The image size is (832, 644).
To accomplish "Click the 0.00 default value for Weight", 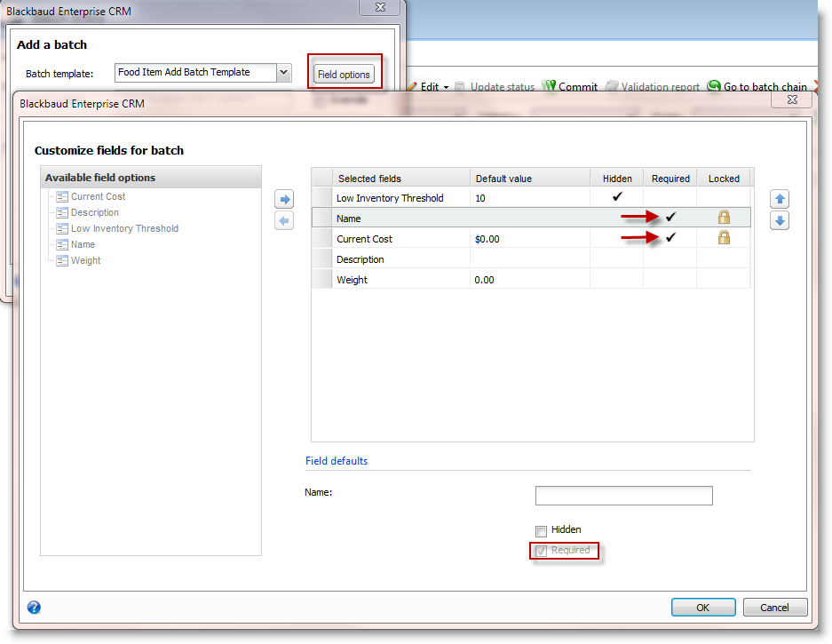I will pos(530,280).
